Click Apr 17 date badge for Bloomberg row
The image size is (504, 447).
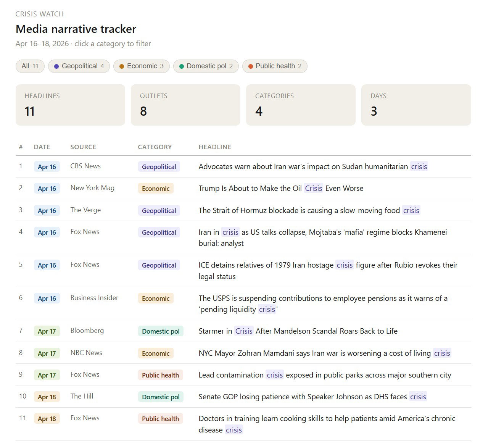(x=47, y=331)
